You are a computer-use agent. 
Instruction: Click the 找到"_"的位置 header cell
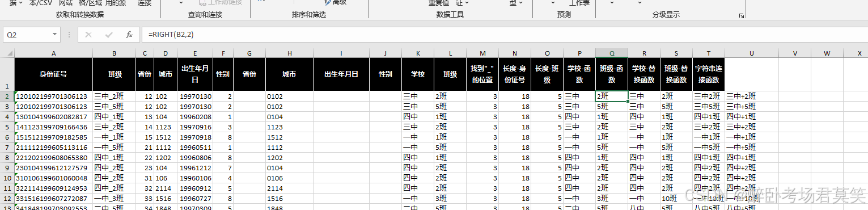(x=482, y=74)
